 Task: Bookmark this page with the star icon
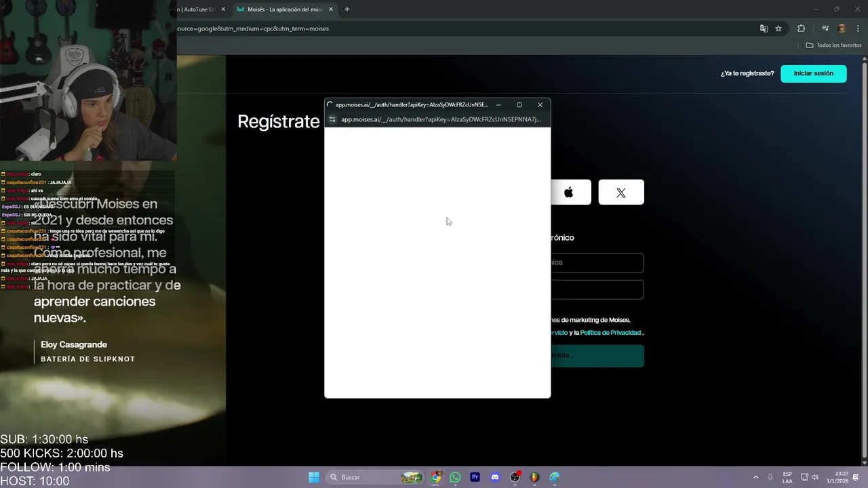(778, 28)
